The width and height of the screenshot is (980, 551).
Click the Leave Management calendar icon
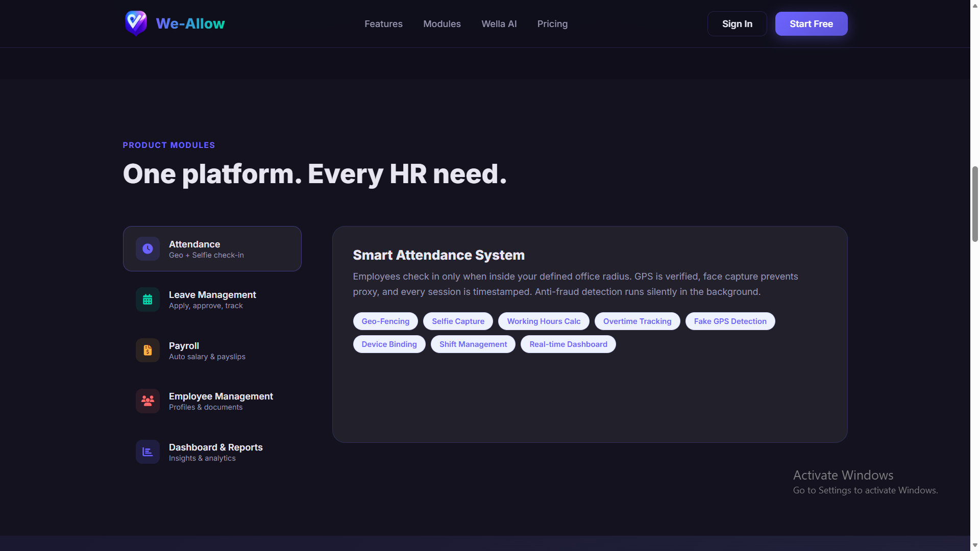[x=147, y=299]
